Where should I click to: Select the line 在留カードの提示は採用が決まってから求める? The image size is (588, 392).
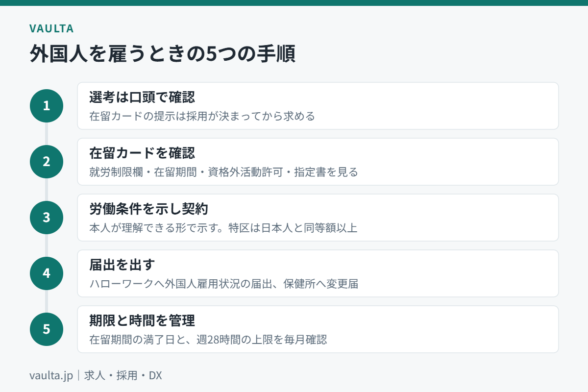click(202, 116)
